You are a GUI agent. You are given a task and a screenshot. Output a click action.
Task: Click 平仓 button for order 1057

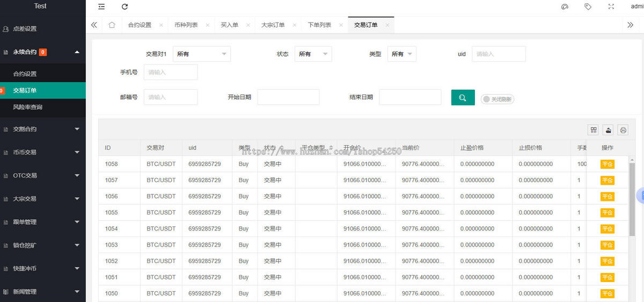pyautogui.click(x=608, y=181)
